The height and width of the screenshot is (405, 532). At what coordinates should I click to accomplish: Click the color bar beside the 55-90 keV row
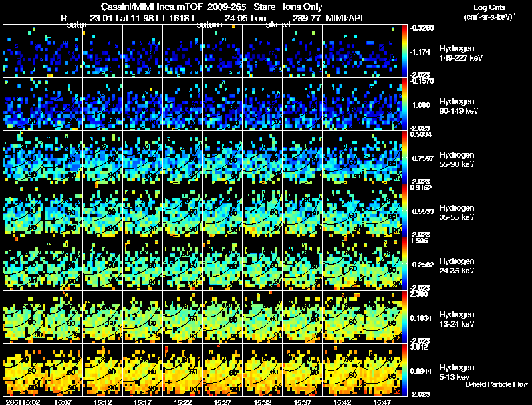(404, 158)
